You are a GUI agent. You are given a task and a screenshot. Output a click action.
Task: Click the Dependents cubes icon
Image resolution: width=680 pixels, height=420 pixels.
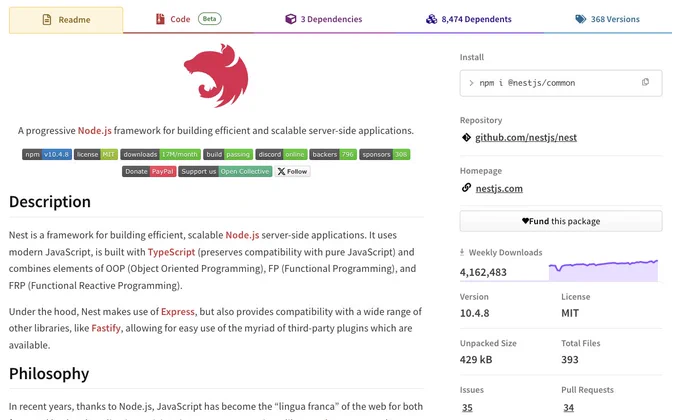click(432, 19)
